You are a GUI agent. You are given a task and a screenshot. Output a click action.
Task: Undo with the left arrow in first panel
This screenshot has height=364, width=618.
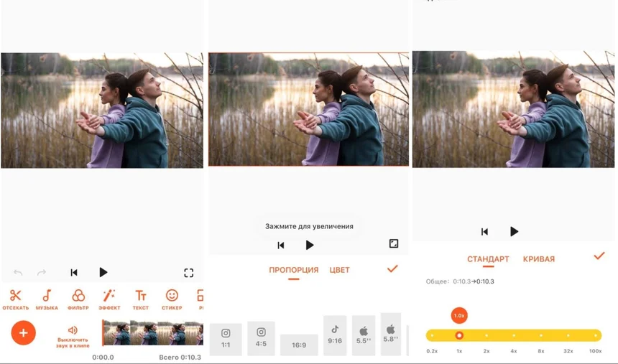point(18,273)
